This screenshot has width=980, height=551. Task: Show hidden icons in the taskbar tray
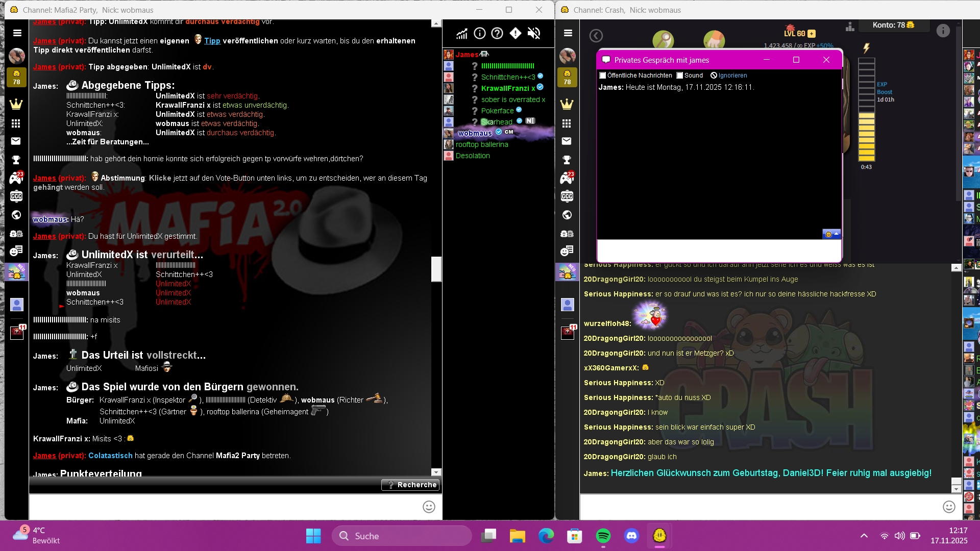(864, 536)
